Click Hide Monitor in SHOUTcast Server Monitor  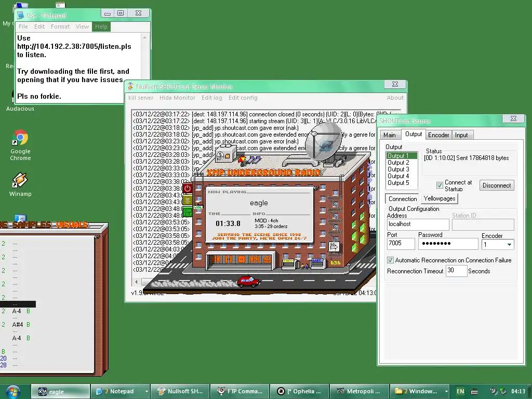pos(178,98)
